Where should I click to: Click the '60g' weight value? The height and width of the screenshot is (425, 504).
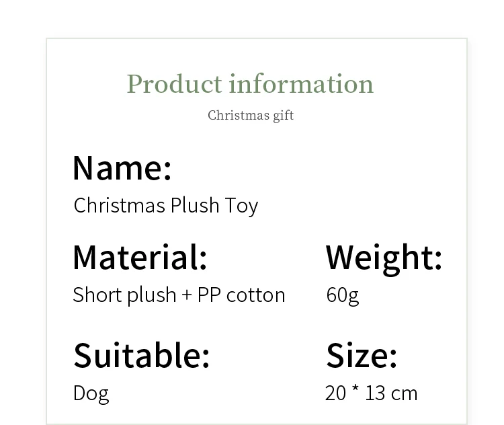(x=342, y=295)
